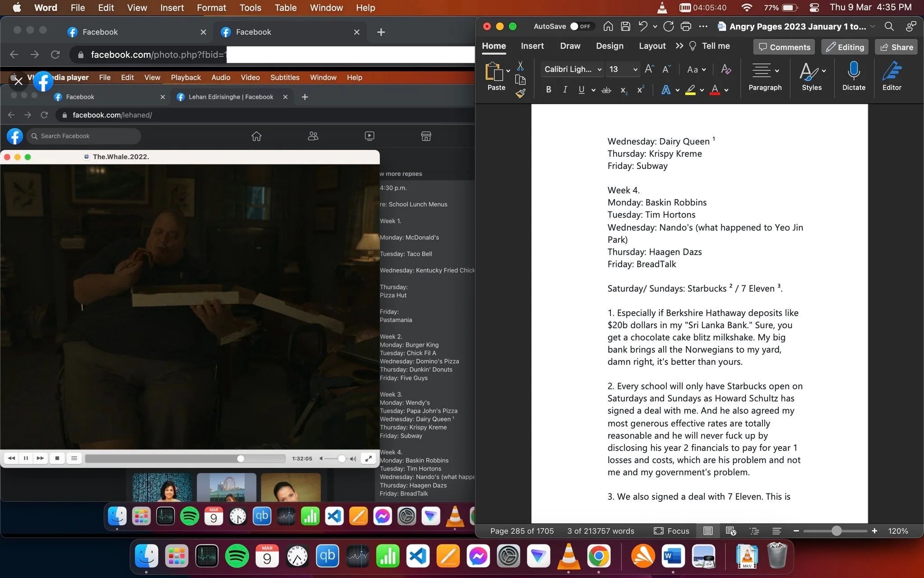Toggle Italic formatting
This screenshot has height=578, width=924.
[565, 90]
